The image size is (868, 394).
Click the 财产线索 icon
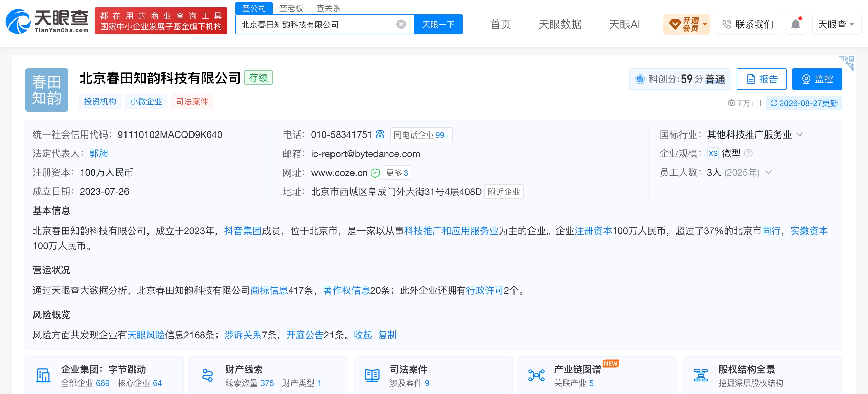click(207, 375)
